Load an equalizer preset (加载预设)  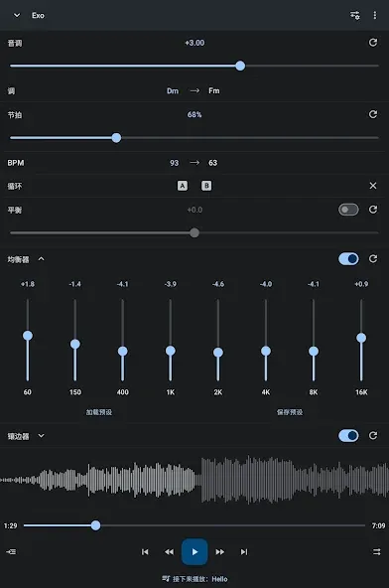pyautogui.click(x=99, y=412)
